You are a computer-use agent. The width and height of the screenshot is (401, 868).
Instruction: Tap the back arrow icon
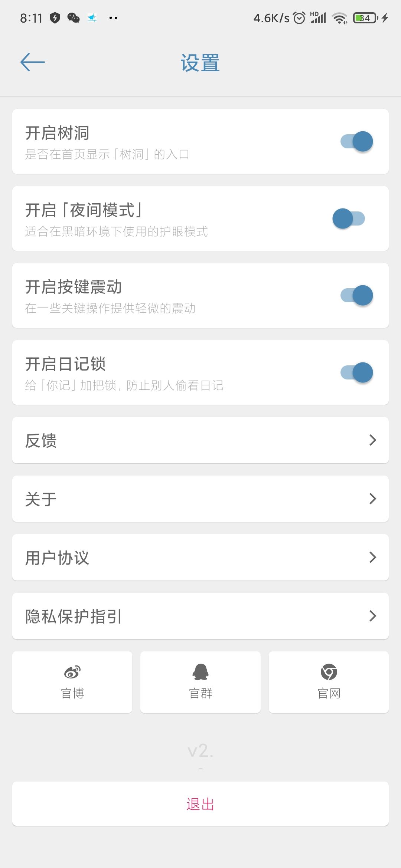click(33, 62)
